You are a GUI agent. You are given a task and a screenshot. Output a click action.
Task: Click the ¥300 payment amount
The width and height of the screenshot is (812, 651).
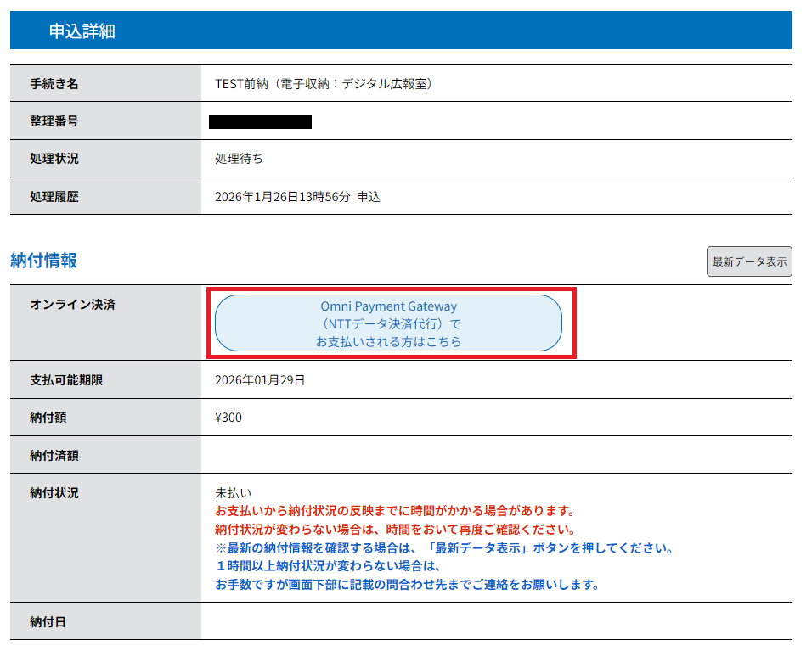(228, 417)
